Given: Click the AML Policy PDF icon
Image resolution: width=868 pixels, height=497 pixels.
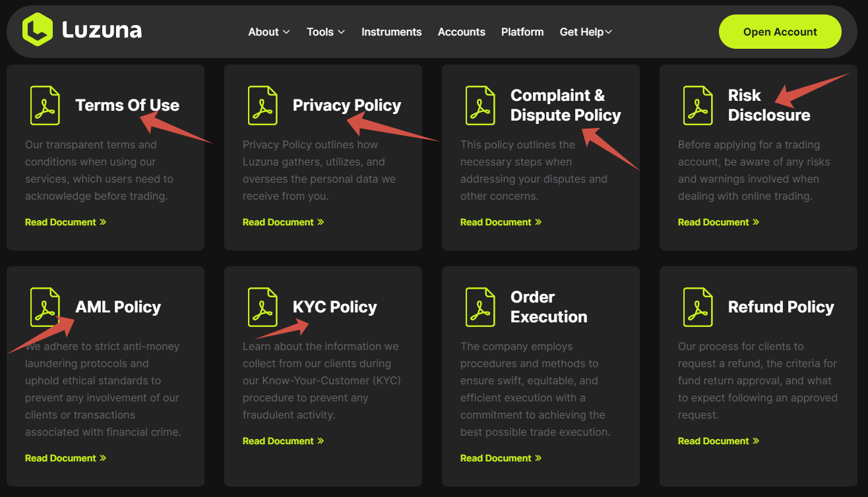Looking at the screenshot, I should tap(45, 307).
